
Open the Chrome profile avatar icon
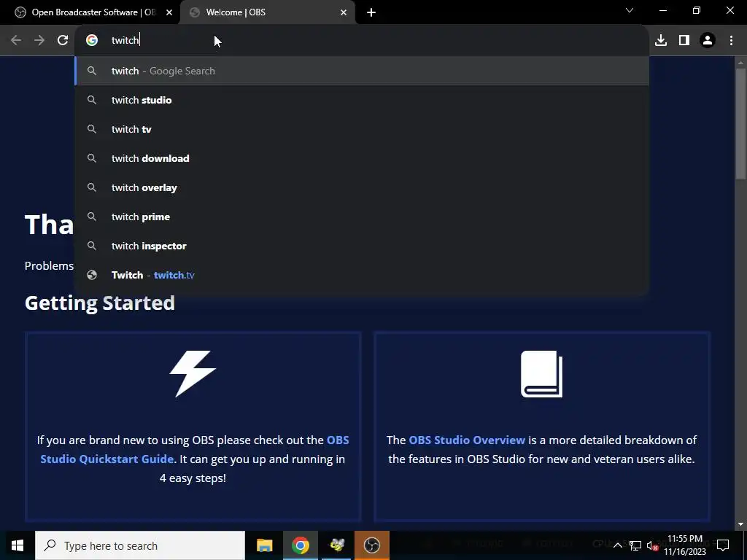click(x=708, y=41)
